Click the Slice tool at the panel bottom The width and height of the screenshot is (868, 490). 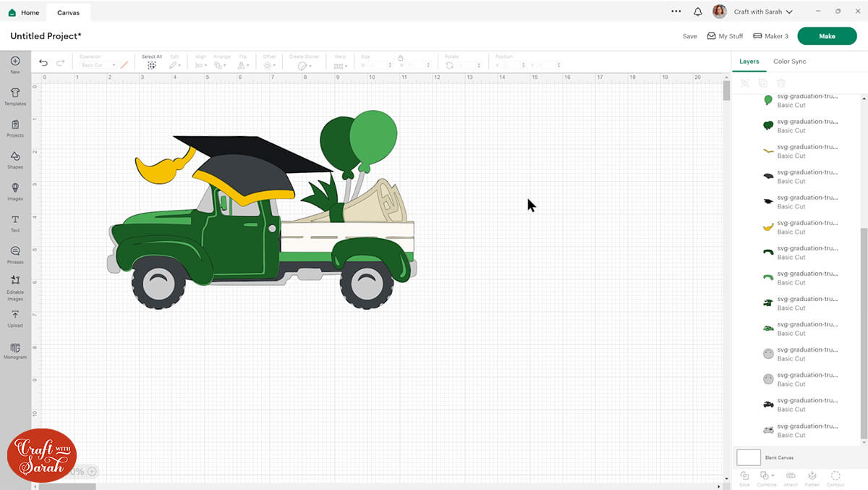[x=744, y=478]
